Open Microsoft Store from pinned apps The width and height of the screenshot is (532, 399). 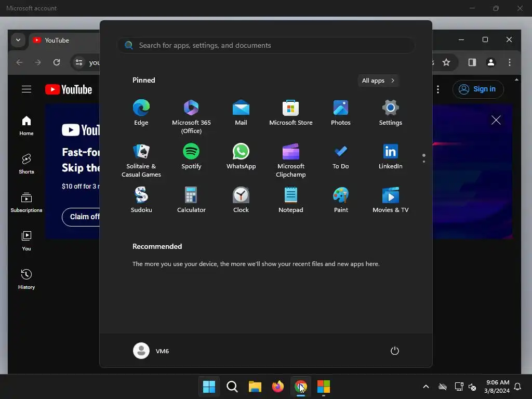click(x=291, y=113)
